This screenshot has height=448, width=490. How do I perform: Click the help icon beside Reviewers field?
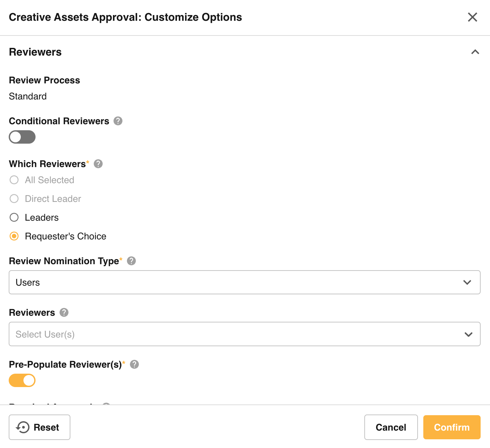click(x=64, y=312)
